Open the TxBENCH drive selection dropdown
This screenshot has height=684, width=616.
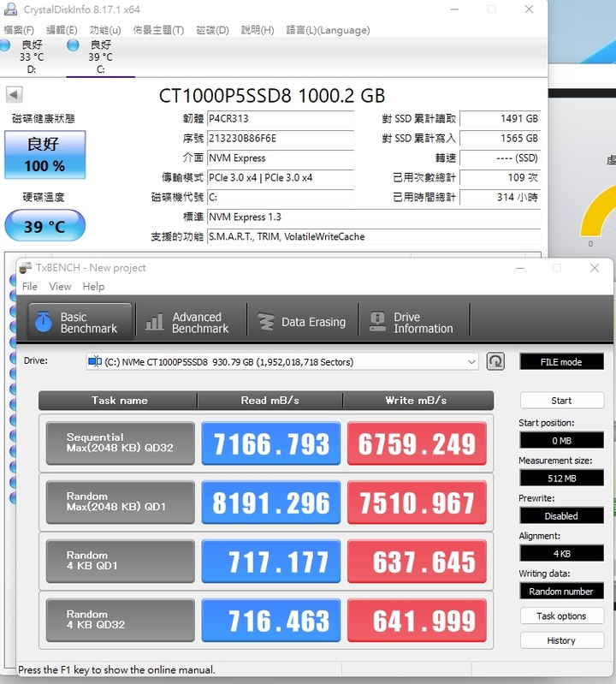pyautogui.click(x=471, y=362)
